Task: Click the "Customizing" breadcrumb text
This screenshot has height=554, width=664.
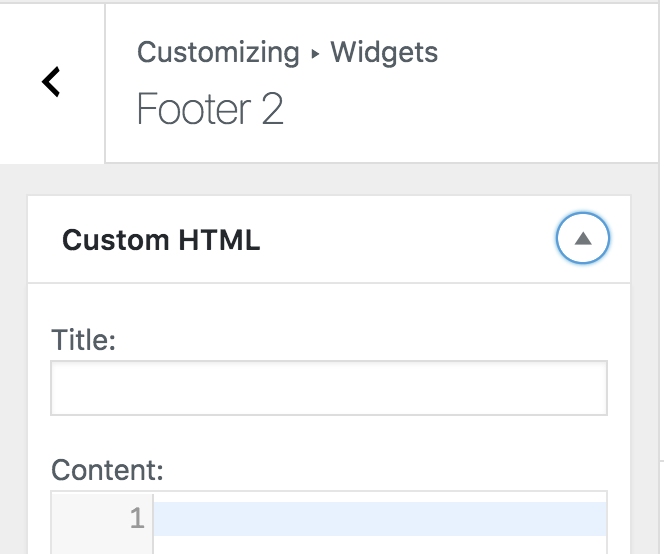Action: [x=218, y=52]
